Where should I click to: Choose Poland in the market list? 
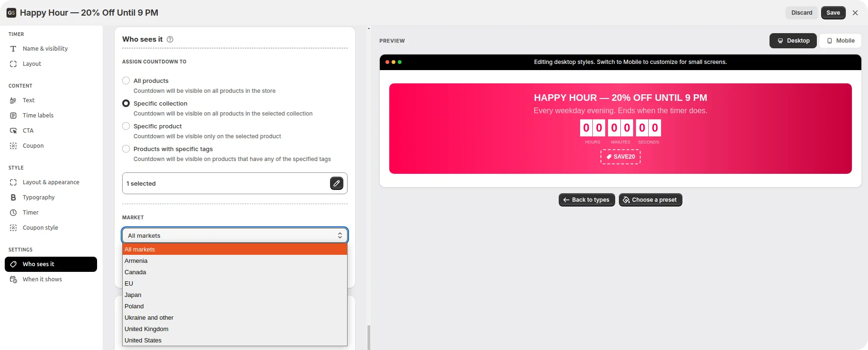tap(235, 306)
